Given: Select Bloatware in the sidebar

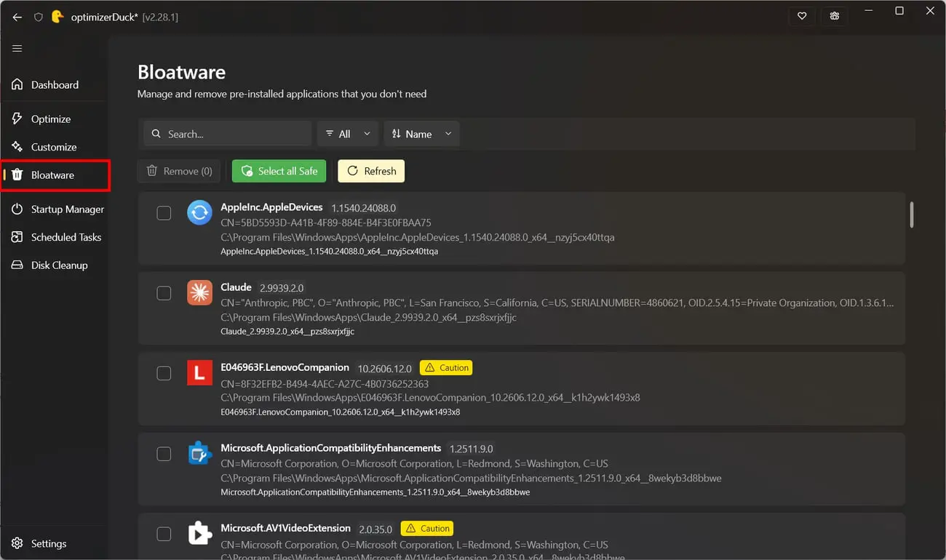Looking at the screenshot, I should 55,175.
